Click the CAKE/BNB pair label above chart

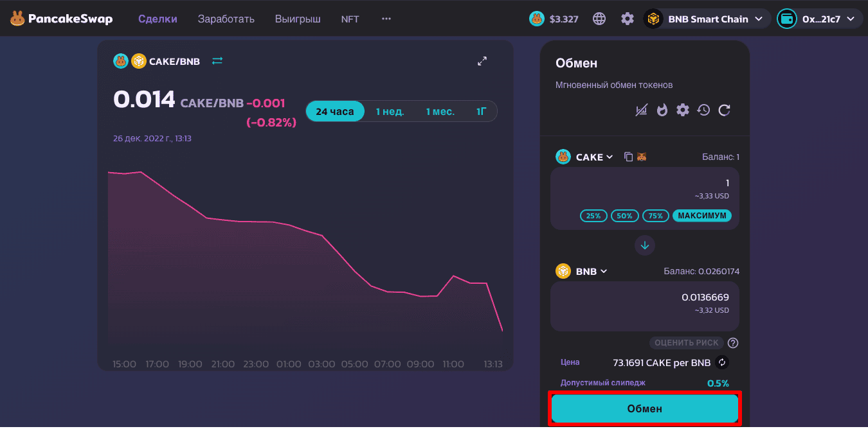coord(174,62)
